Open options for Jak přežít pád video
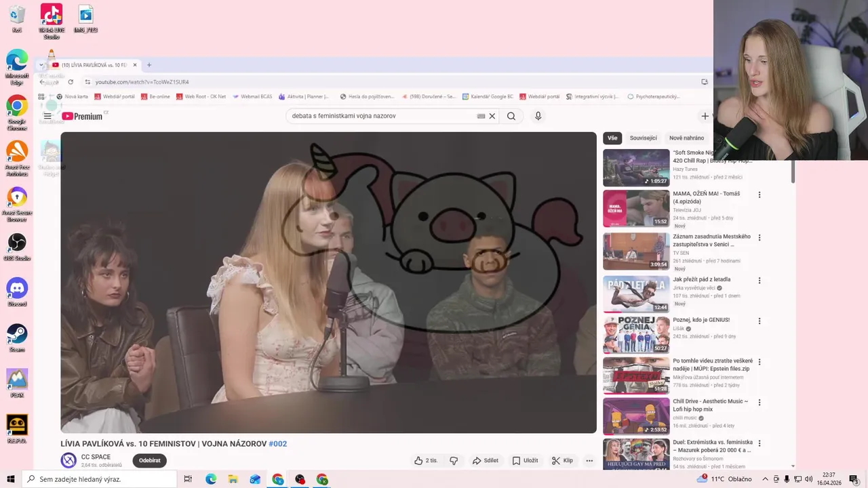This screenshot has width=868, height=488. click(x=759, y=281)
